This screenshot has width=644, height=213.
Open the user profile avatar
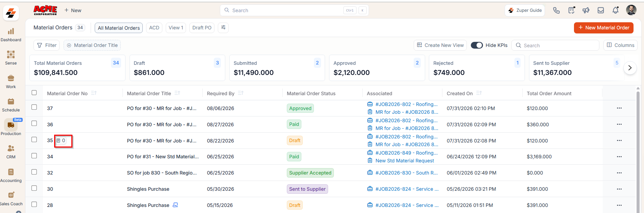631,10
